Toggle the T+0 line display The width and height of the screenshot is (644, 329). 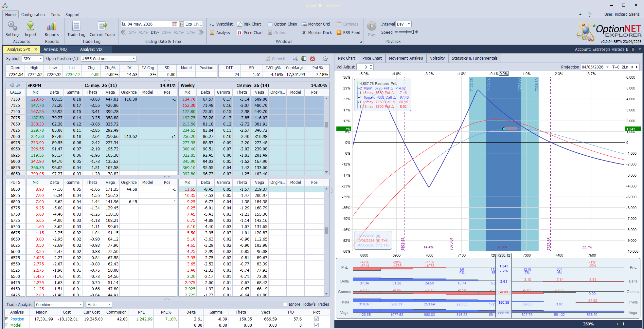(616, 67)
